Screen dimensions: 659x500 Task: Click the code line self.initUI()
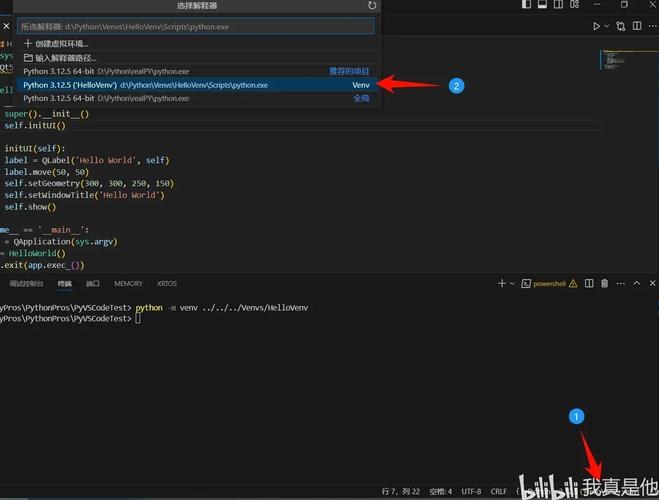[35, 125]
